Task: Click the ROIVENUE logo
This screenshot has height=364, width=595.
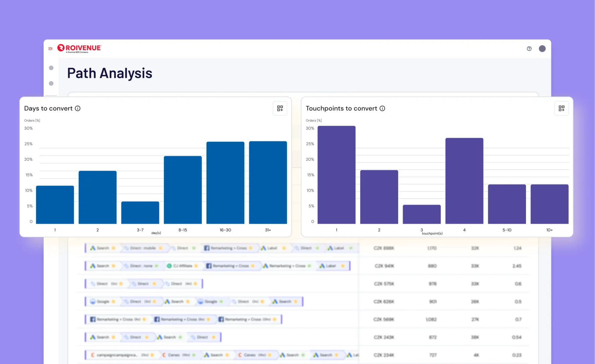Action: pos(79,48)
